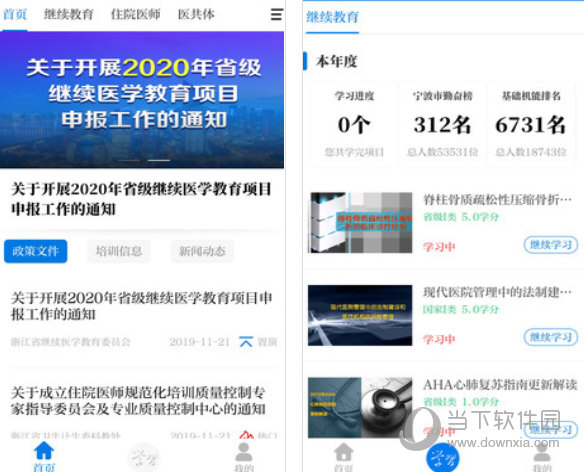
Task: Click 总人数53531位 text
Action: coord(442,152)
